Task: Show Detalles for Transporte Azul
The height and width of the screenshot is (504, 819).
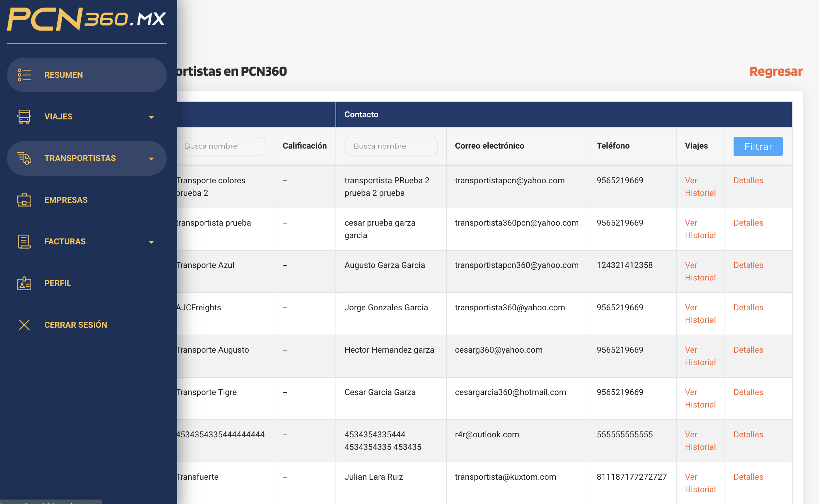Action: (748, 265)
